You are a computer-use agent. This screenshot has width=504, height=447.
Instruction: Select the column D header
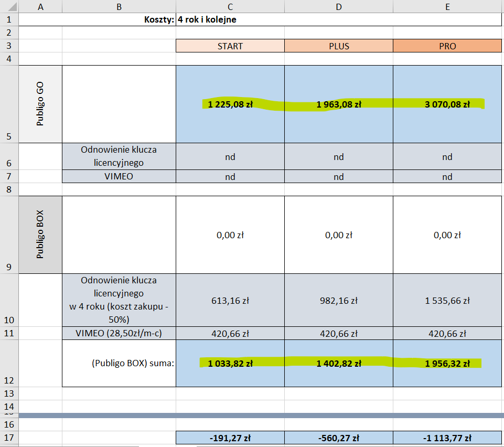(x=339, y=6)
